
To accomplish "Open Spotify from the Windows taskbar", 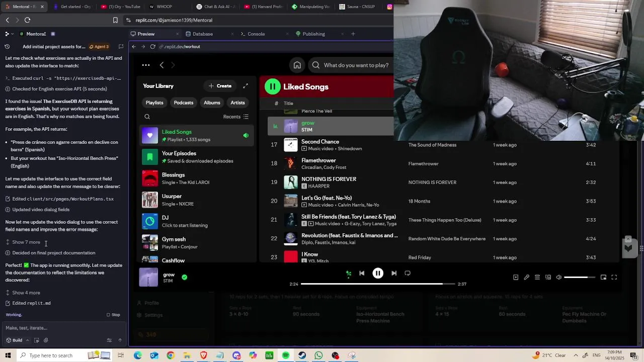I will coord(286,355).
